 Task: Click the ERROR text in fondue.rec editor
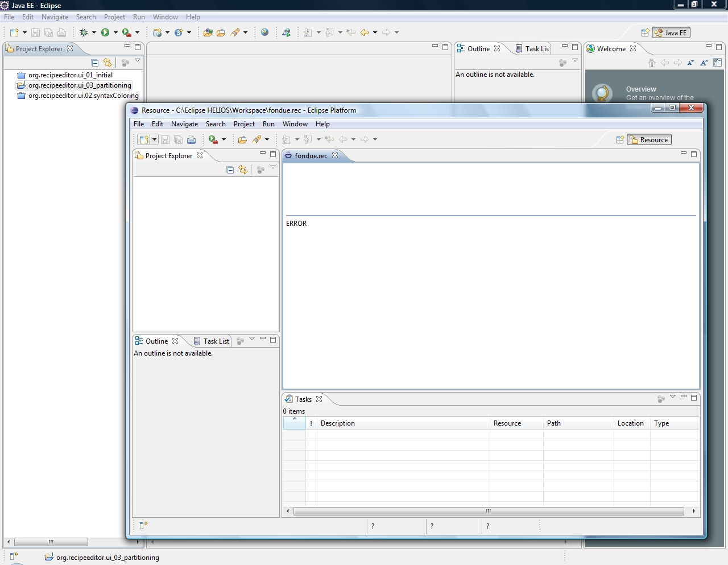[296, 224]
